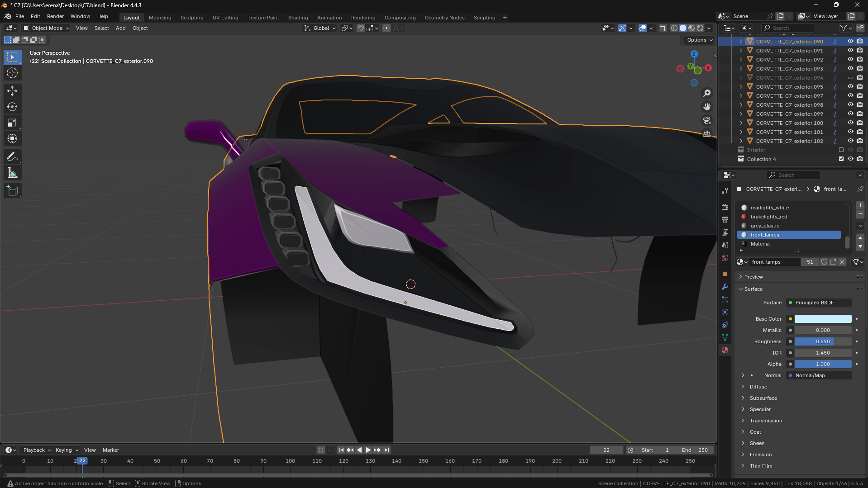Viewport: 868px width, 488px height.
Task: Hide Collection 4 in viewport
Action: pos(850,159)
